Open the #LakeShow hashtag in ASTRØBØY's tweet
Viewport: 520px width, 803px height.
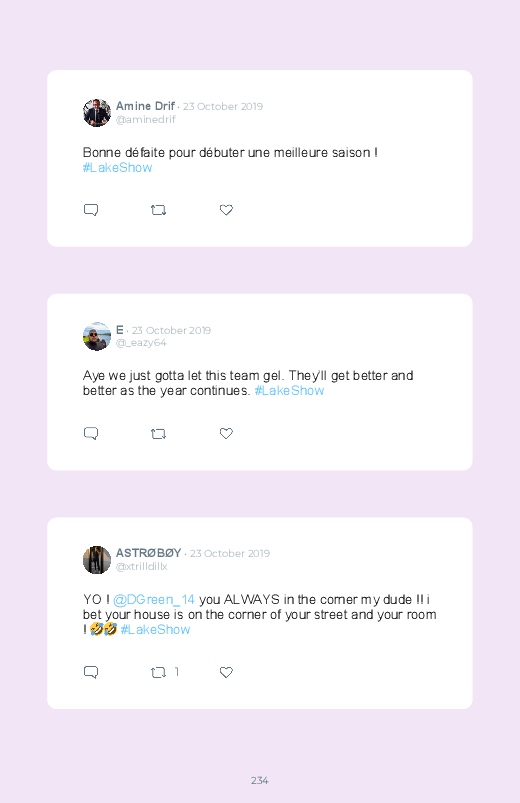[x=155, y=629]
